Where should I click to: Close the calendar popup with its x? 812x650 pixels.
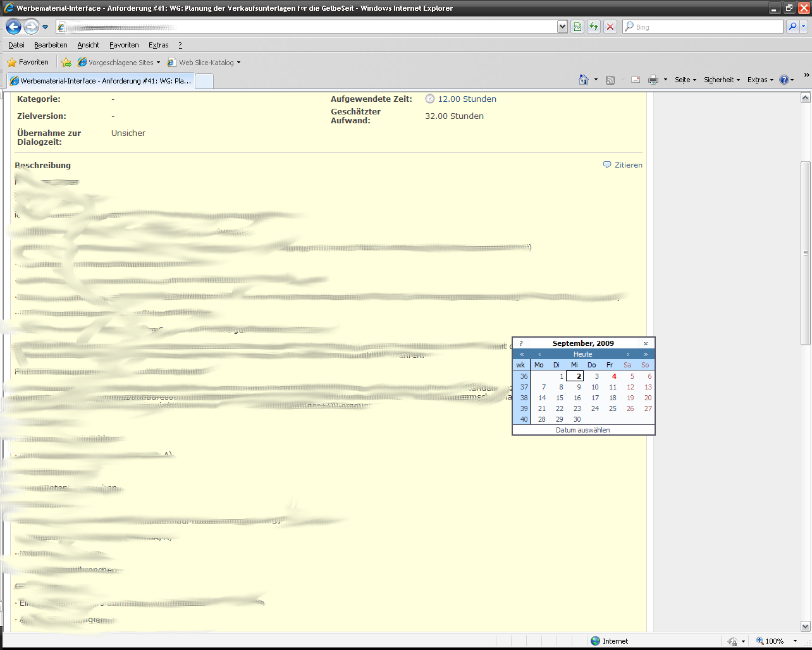(646, 343)
